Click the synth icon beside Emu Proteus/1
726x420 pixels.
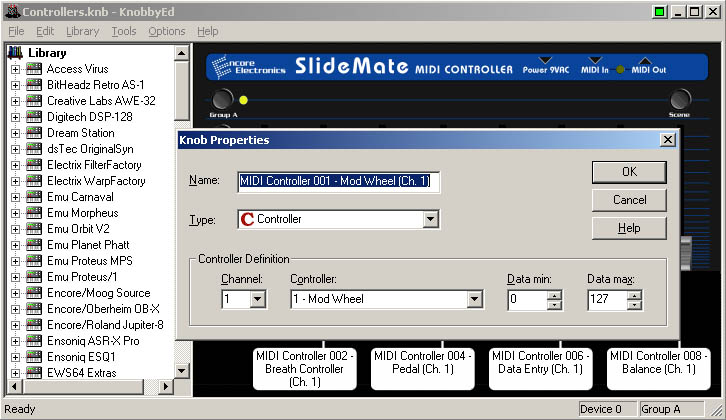pyautogui.click(x=34, y=277)
